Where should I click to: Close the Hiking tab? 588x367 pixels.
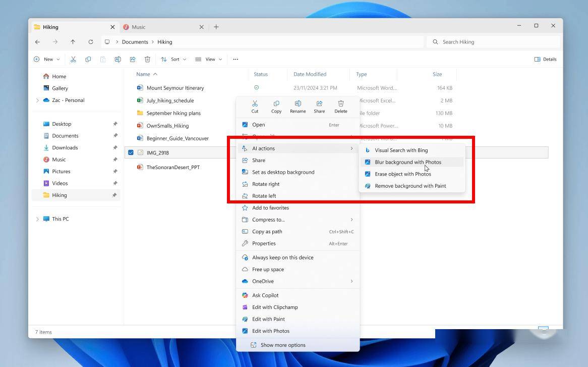(112, 27)
